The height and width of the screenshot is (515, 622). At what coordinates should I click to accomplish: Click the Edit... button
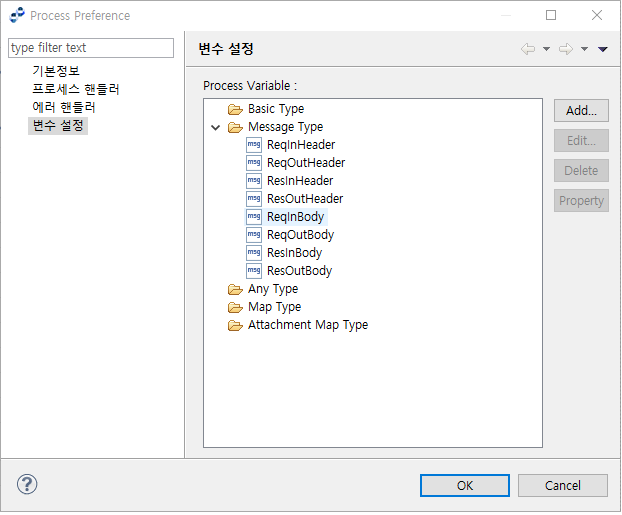[x=581, y=140]
